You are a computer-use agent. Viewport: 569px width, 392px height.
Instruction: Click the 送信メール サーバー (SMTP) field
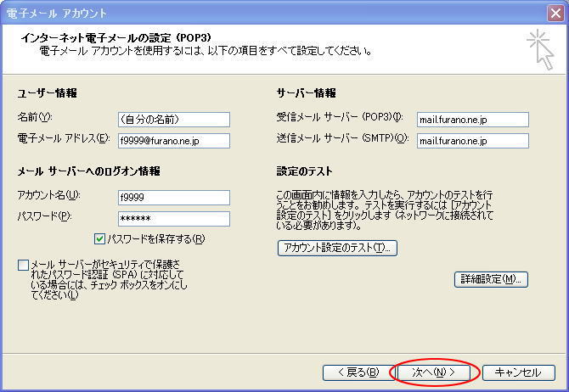(473, 141)
